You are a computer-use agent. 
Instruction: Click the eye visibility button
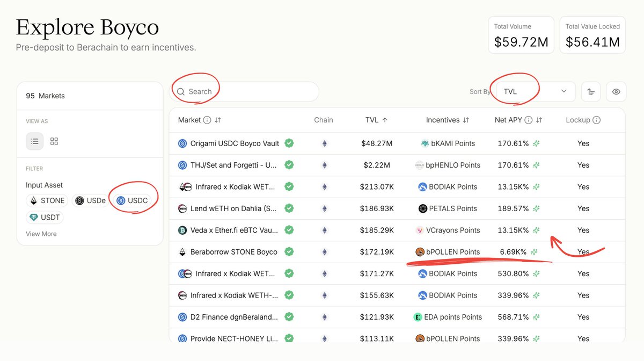[616, 92]
